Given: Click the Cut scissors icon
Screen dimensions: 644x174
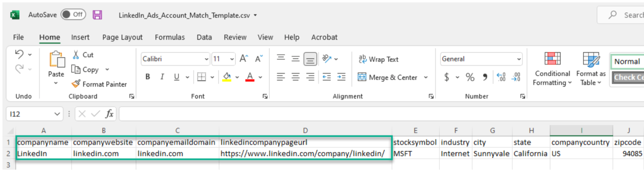Looking at the screenshot, I should tap(76, 55).
